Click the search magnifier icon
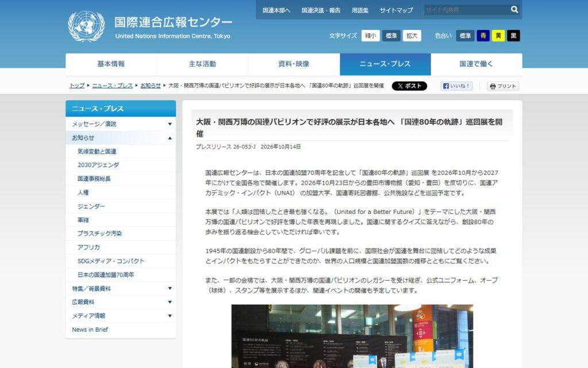 [514, 10]
